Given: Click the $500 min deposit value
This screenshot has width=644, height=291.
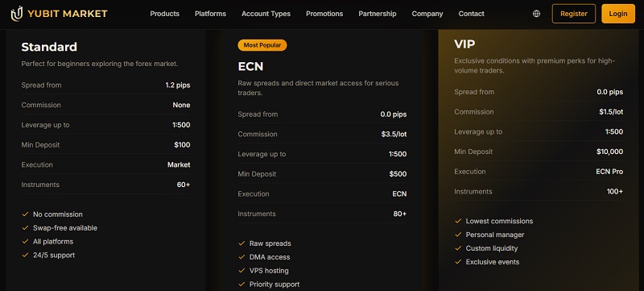Looking at the screenshot, I should (x=398, y=174).
